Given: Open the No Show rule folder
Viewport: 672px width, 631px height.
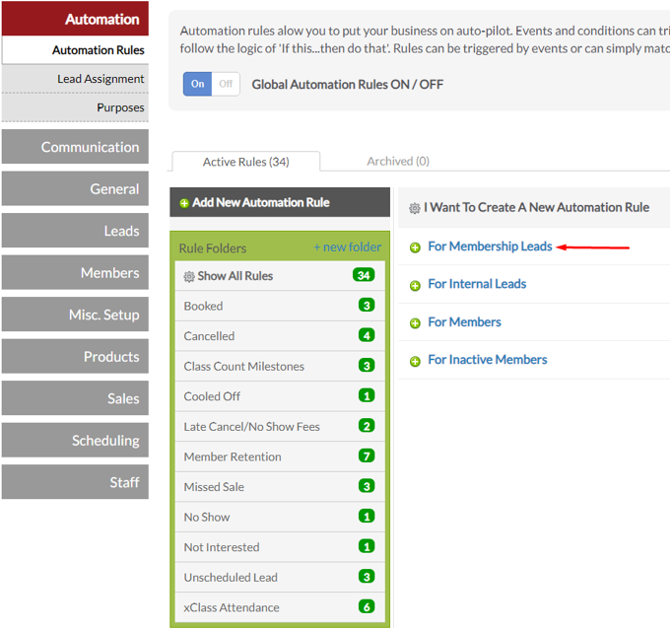Looking at the screenshot, I should (x=280, y=517).
